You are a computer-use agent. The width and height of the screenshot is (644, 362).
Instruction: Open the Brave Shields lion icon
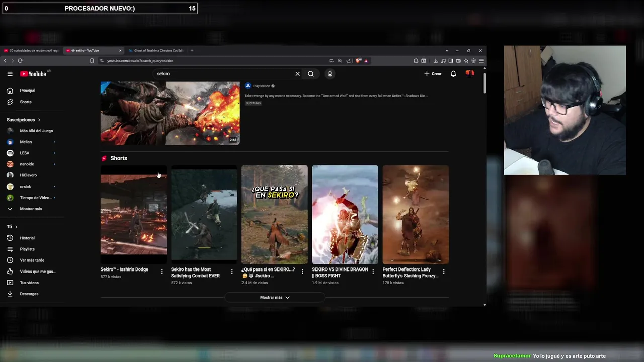pos(358,61)
